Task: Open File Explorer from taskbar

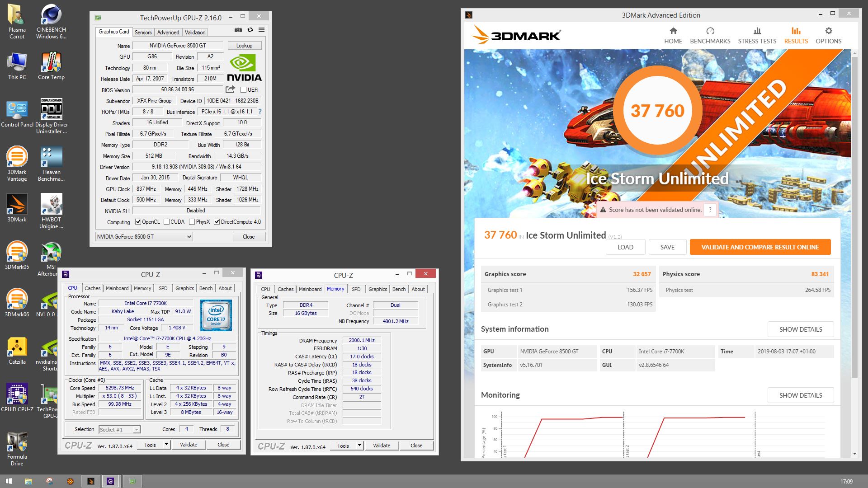Action: [x=28, y=482]
